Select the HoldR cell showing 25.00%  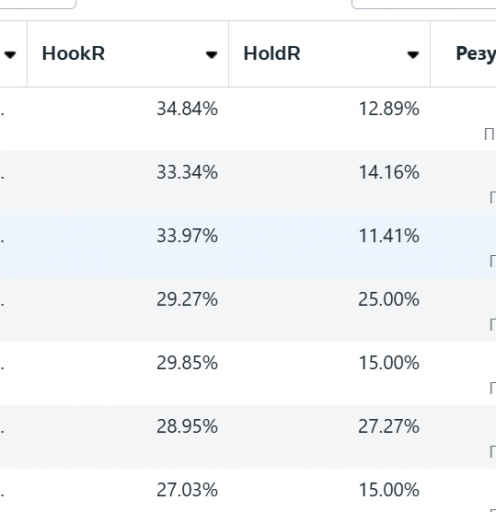pyautogui.click(x=389, y=299)
